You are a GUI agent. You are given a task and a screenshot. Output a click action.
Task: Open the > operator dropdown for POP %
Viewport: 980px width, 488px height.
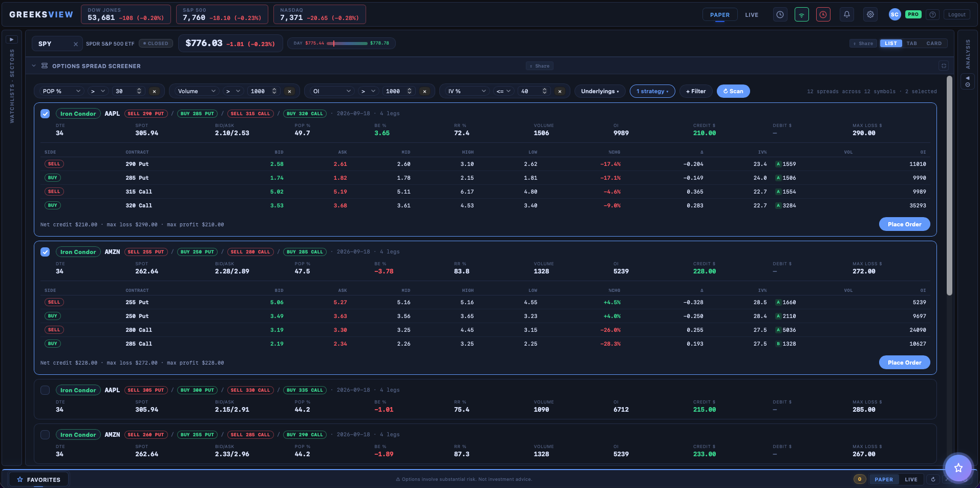pos(98,91)
